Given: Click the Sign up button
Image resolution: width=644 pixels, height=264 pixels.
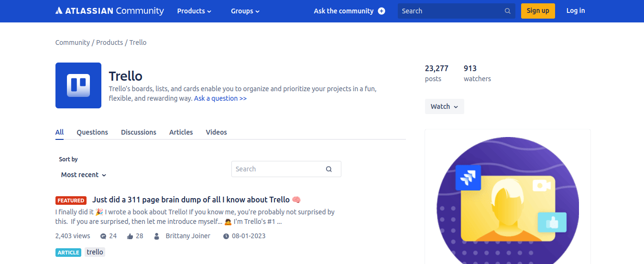Looking at the screenshot, I should (538, 11).
